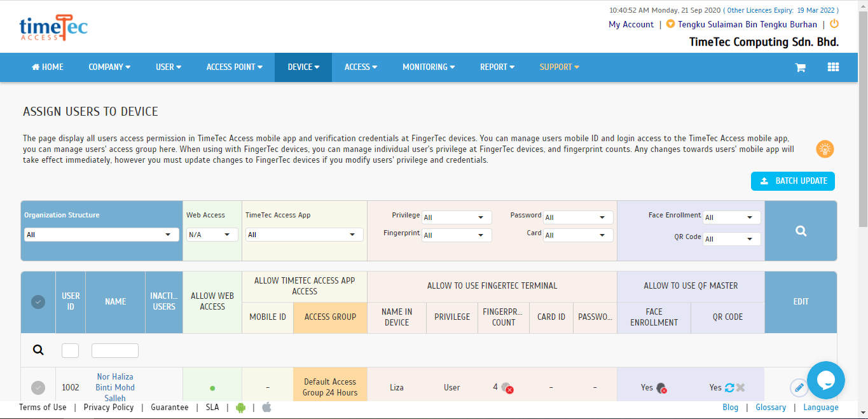Viewport: 868px width, 419px height.
Task: Click the NAME column header
Action: tap(116, 302)
